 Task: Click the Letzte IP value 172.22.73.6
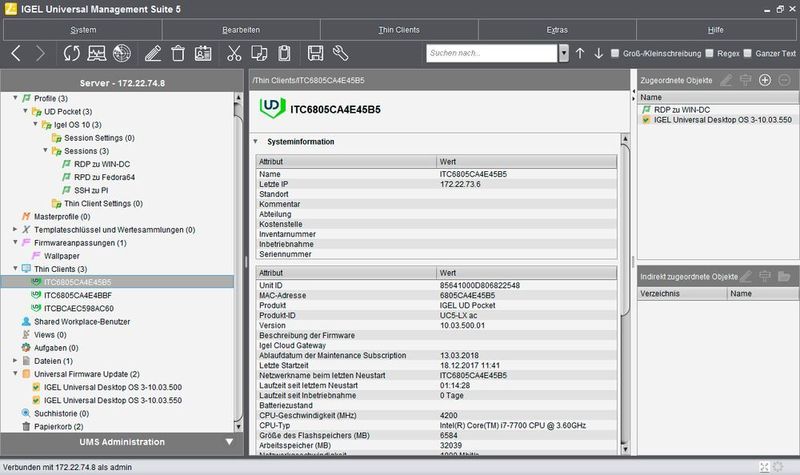tap(460, 184)
